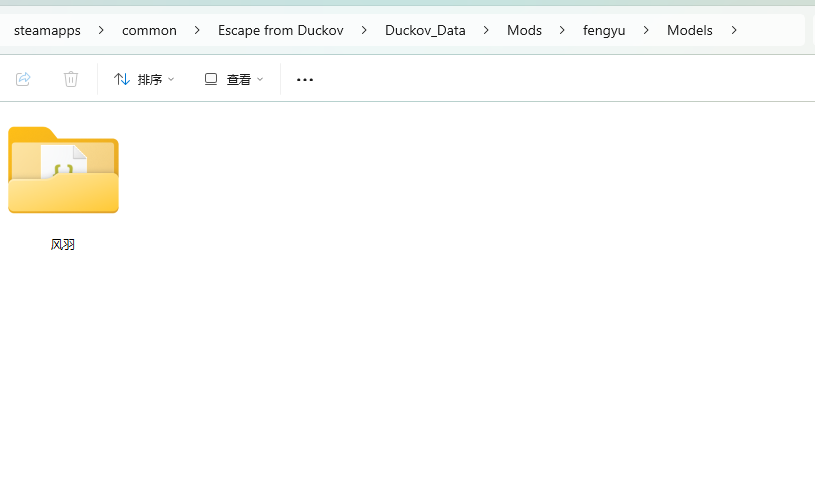This screenshot has height=488, width=815.
Task: Open the 查看 view options dropdown
Action: pyautogui.click(x=234, y=79)
